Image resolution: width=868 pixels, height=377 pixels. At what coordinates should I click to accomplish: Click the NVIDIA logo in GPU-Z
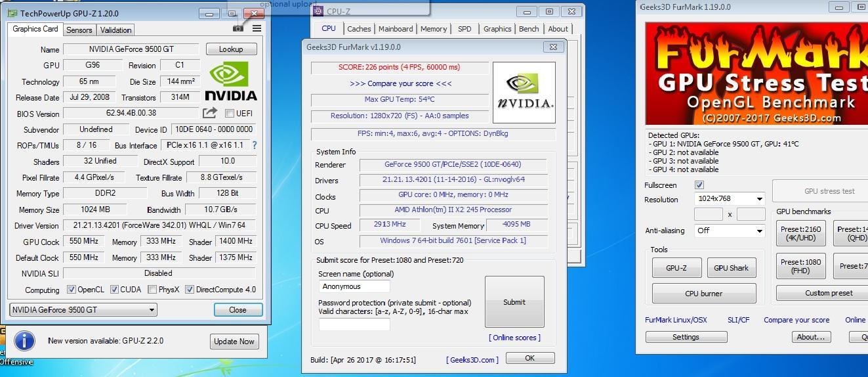pos(231,81)
